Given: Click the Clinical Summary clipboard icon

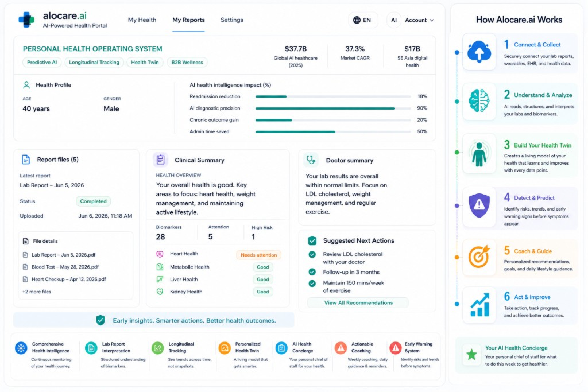Looking at the screenshot, I should 160,160.
